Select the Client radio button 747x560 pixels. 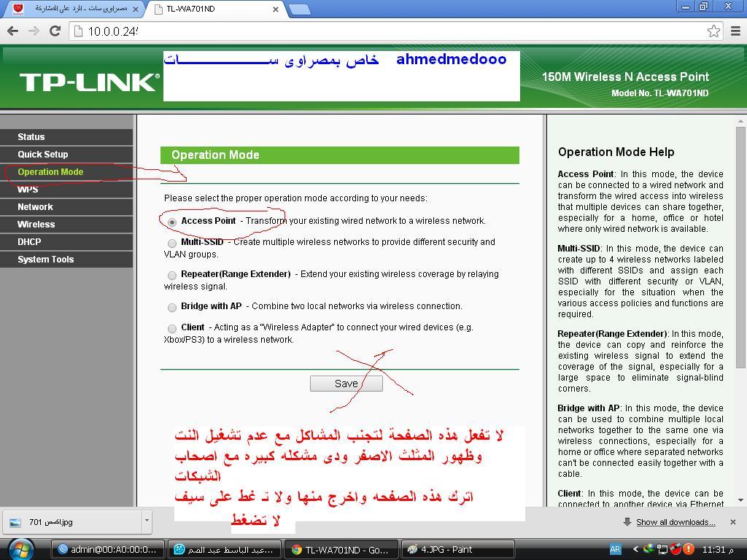tap(172, 328)
